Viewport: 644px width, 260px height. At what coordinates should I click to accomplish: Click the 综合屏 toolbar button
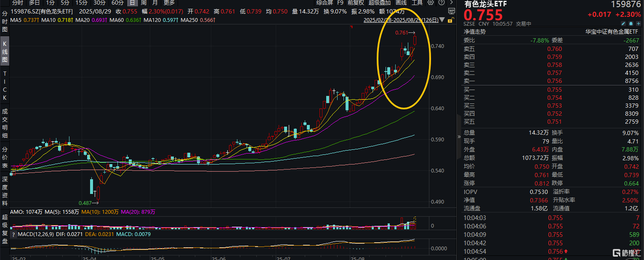pos(325,2)
